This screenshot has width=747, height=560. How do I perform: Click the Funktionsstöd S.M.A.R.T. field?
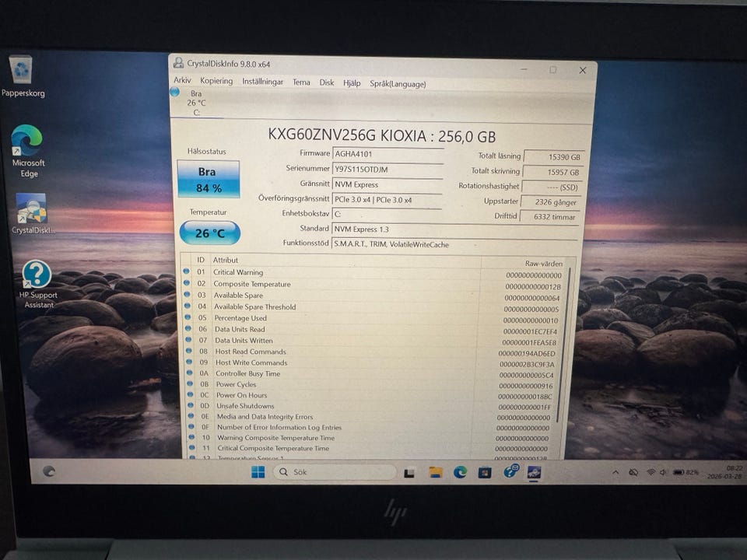click(455, 244)
